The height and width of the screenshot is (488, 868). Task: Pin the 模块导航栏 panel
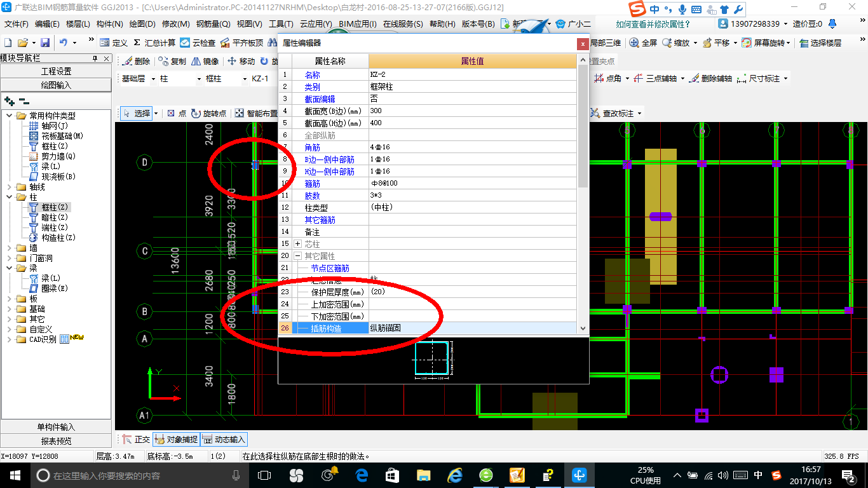(95, 58)
